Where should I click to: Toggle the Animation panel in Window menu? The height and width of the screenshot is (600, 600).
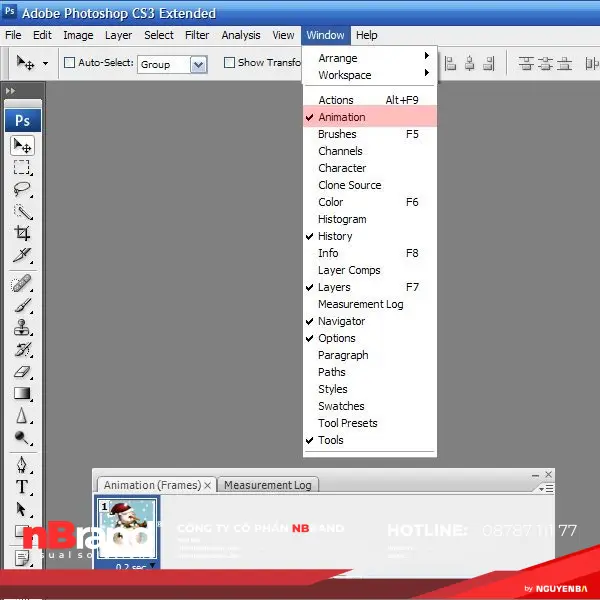click(370, 117)
